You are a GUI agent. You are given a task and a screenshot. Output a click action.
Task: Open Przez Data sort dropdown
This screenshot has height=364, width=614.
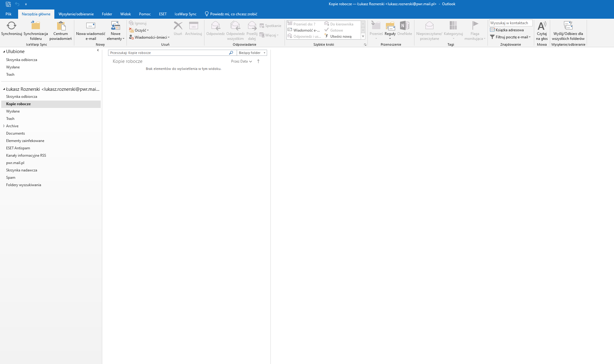point(241,61)
